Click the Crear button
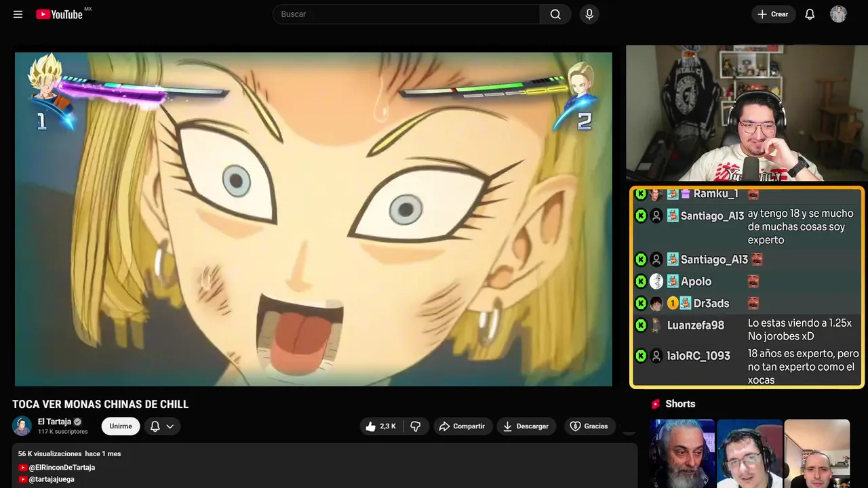 click(773, 14)
